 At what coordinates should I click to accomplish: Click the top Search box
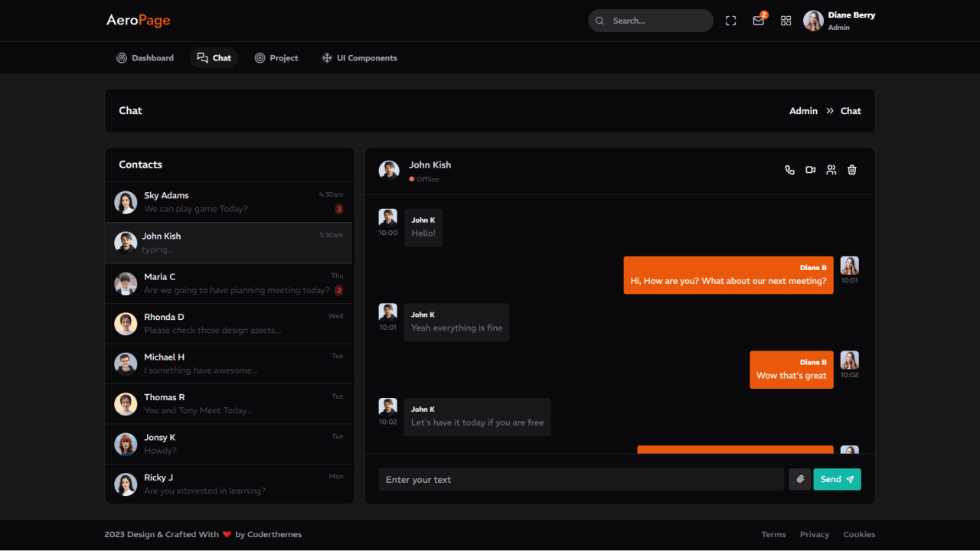pos(651,21)
